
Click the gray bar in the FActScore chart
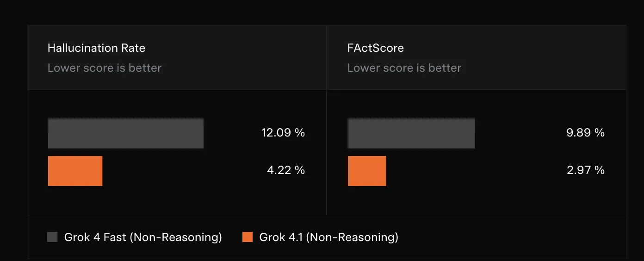(411, 133)
